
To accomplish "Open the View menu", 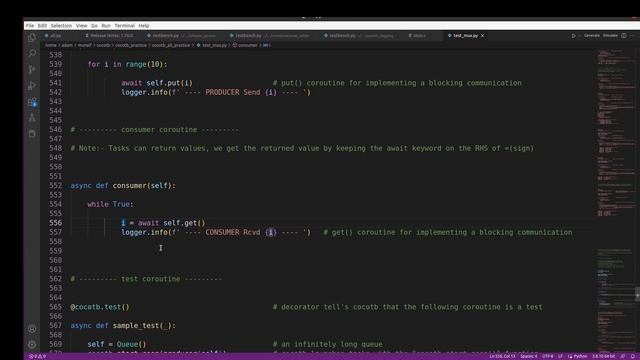I will pos(82,26).
